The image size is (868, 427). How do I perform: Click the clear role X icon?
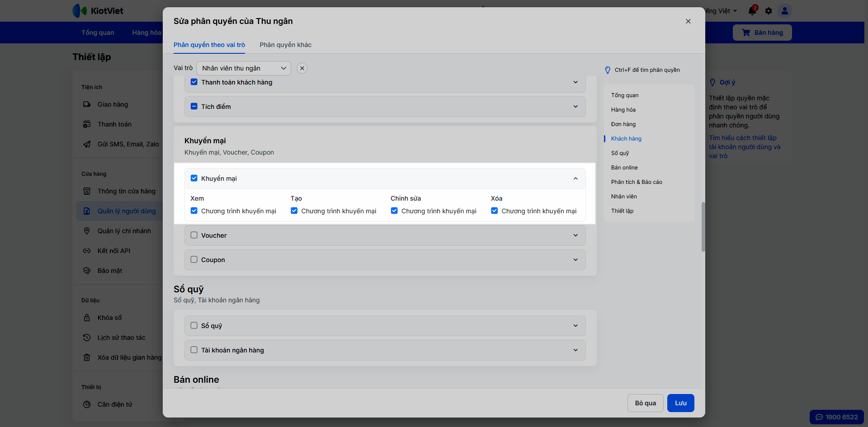point(302,68)
